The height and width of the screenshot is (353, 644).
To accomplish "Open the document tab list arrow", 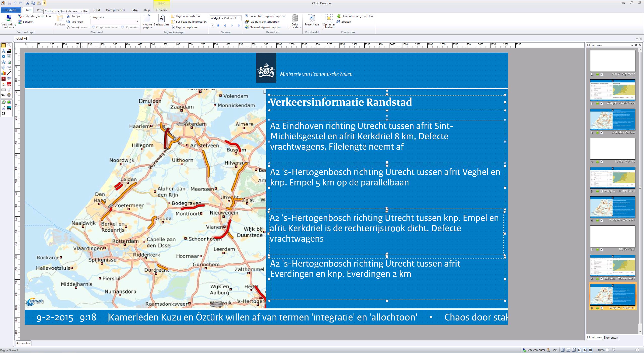I will (x=637, y=39).
